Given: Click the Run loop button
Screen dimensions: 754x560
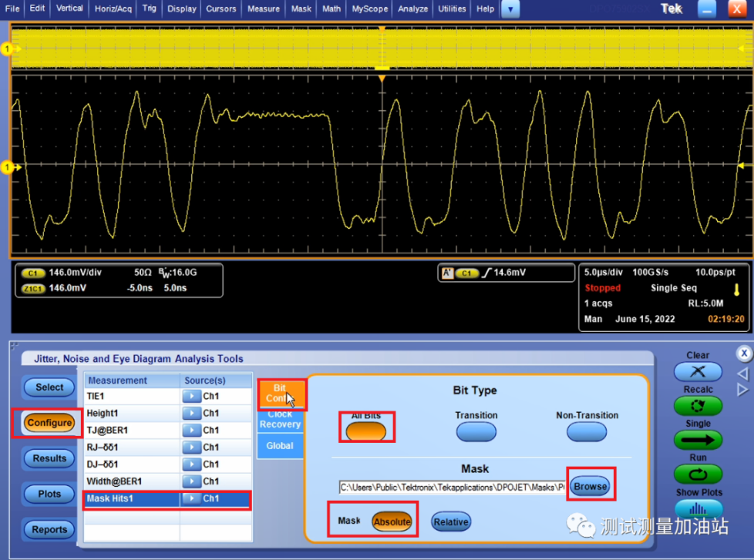Looking at the screenshot, I should [698, 474].
